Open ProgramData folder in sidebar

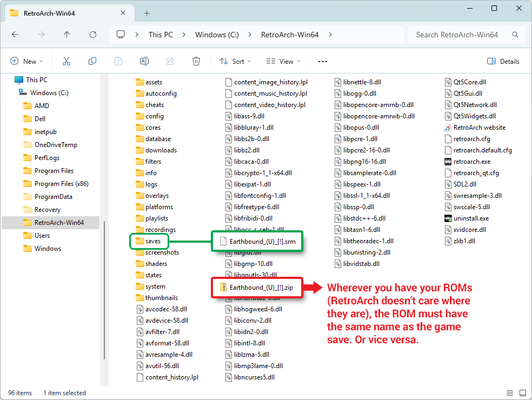[48, 196]
